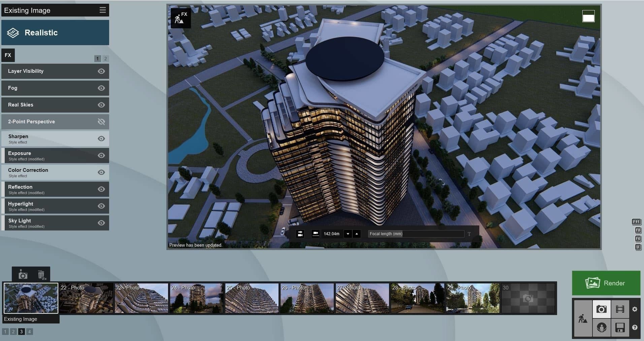
Task: Click the U shortcut key button
Action: [638, 247]
